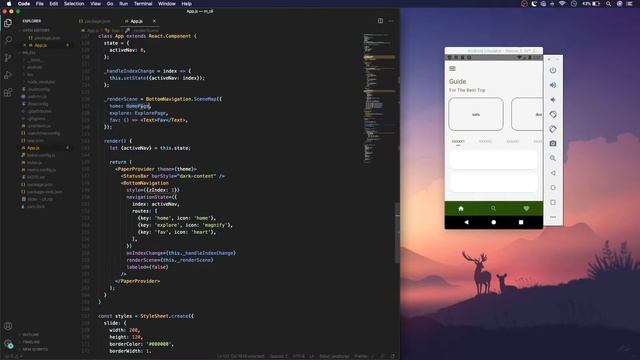Tap the heart icon in the app's bottom navigation
The width and height of the screenshot is (640, 360).
tap(526, 209)
